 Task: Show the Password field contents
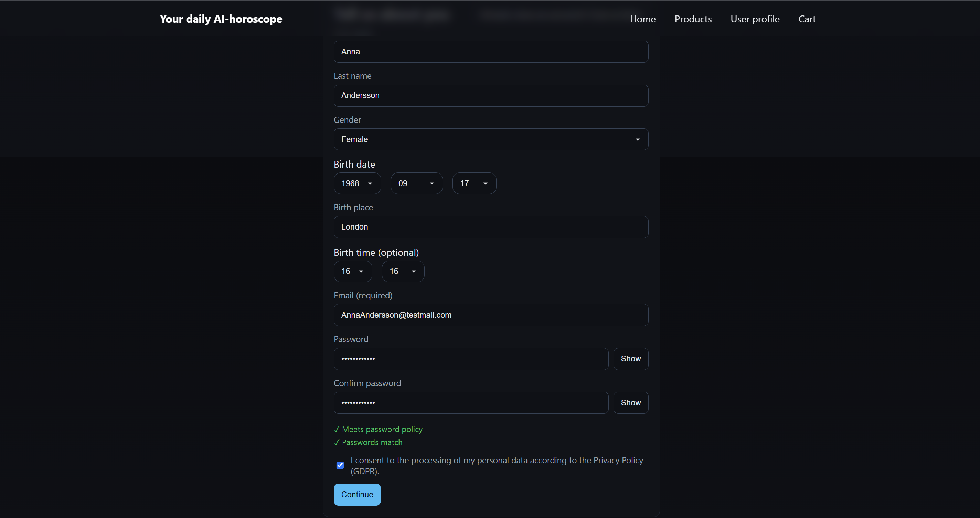click(630, 359)
